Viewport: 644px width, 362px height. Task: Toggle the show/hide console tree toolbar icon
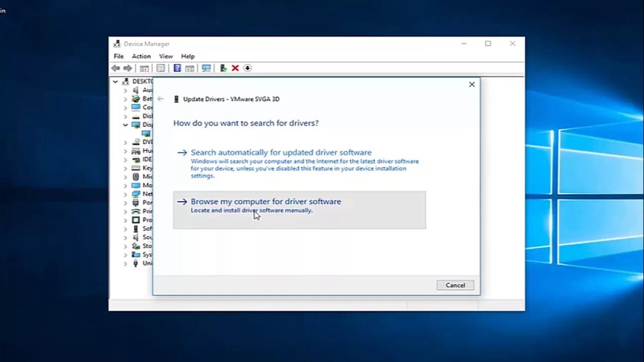144,68
